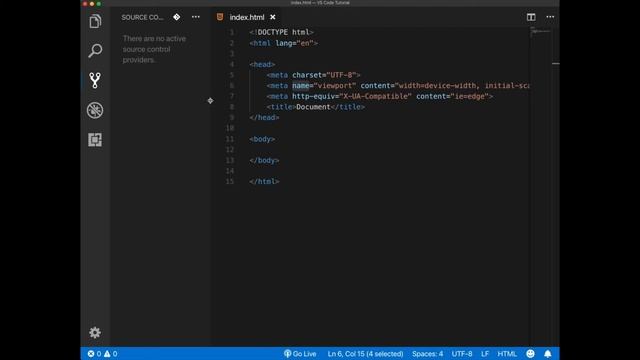Click the 'There are no active source control providers' message
This screenshot has height=360, width=640.
click(x=154, y=49)
